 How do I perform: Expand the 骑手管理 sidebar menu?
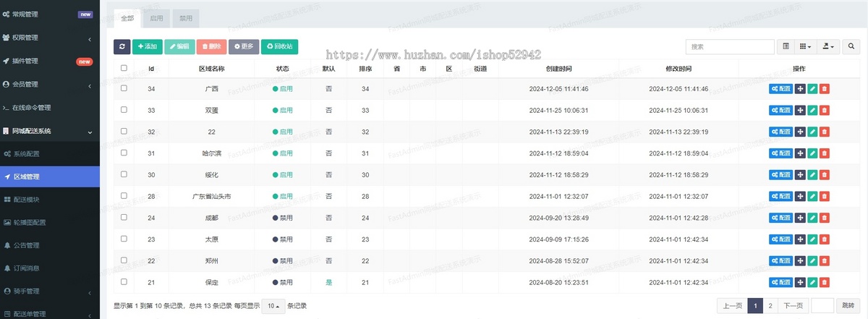(x=50, y=291)
